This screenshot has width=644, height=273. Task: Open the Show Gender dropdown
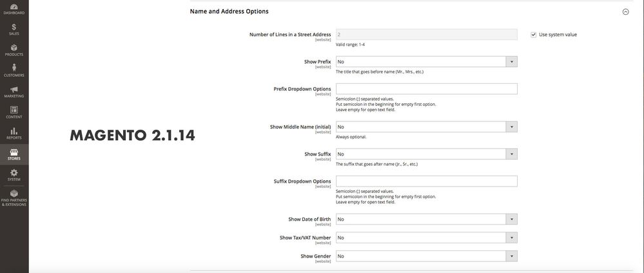click(x=426, y=256)
